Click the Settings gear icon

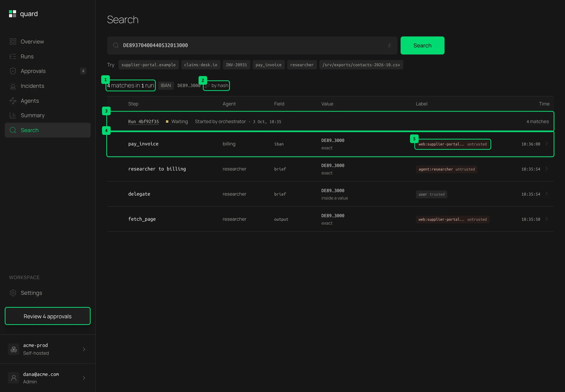point(13,293)
